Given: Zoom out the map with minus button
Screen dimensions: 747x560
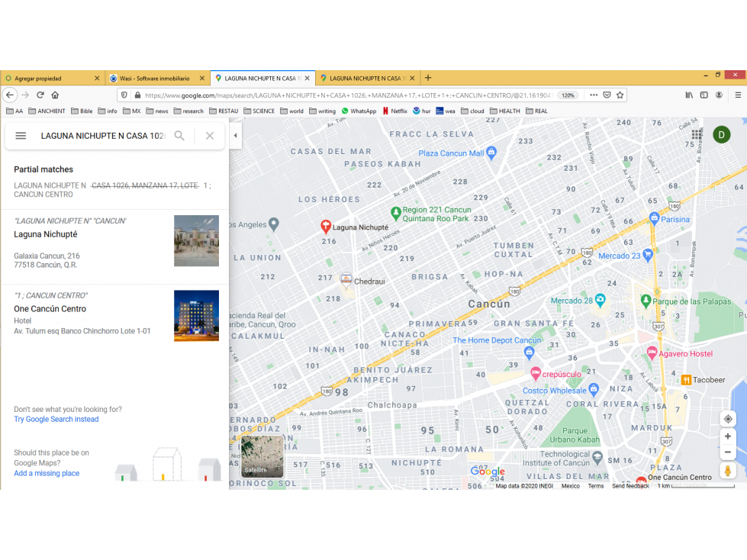Looking at the screenshot, I should point(728,452).
